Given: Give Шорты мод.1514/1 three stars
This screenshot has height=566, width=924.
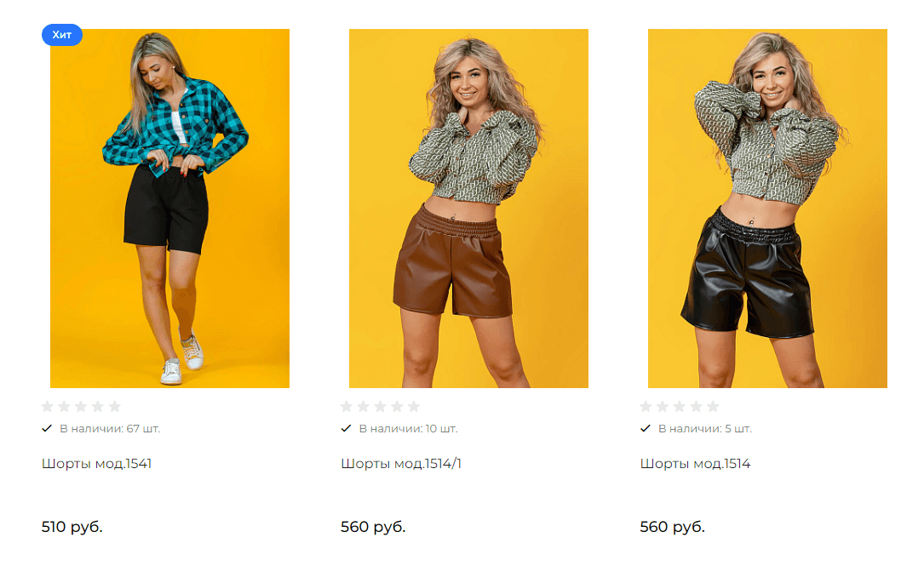Looking at the screenshot, I should (x=380, y=406).
